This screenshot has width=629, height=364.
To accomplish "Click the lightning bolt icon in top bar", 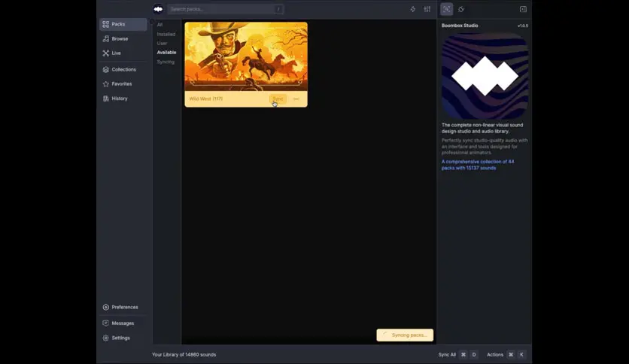I will (413, 9).
